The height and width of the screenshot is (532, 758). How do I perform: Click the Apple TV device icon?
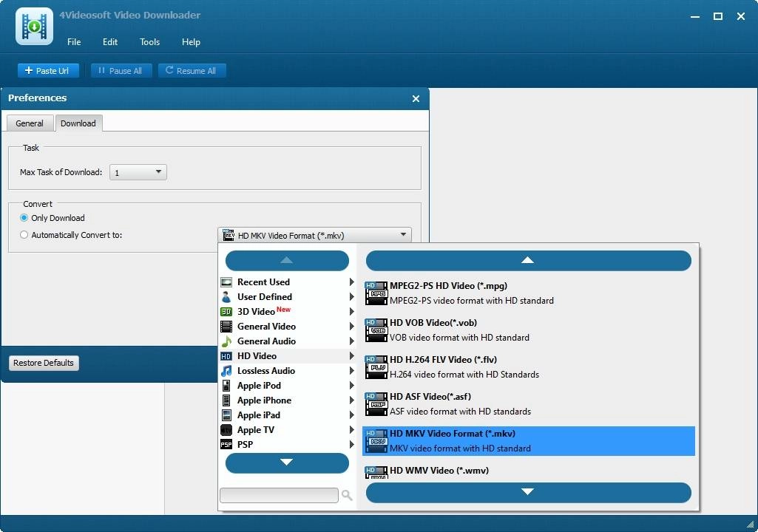[226, 430]
